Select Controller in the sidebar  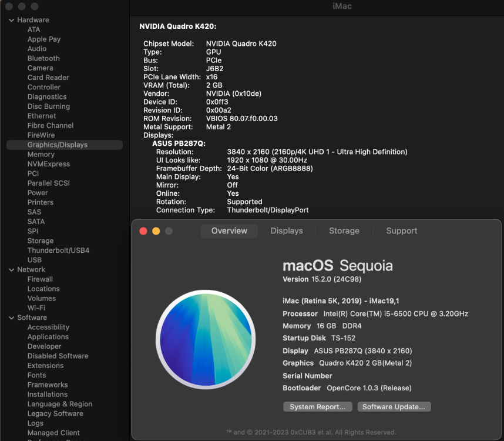(x=44, y=87)
